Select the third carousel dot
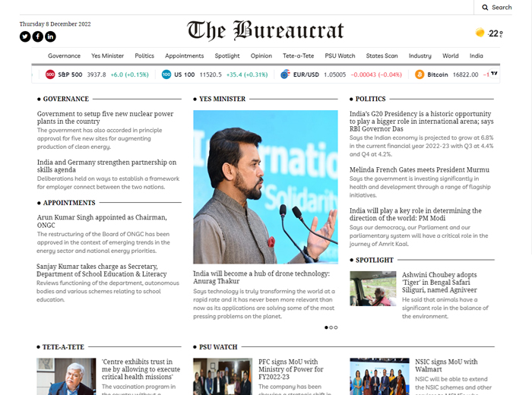Image resolution: width=532 pixels, height=395 pixels. (x=336, y=327)
